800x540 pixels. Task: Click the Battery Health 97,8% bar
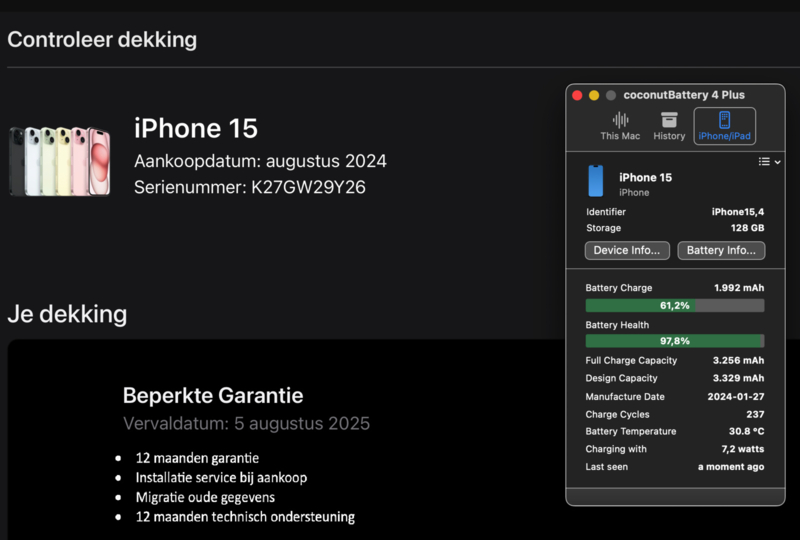(674, 341)
